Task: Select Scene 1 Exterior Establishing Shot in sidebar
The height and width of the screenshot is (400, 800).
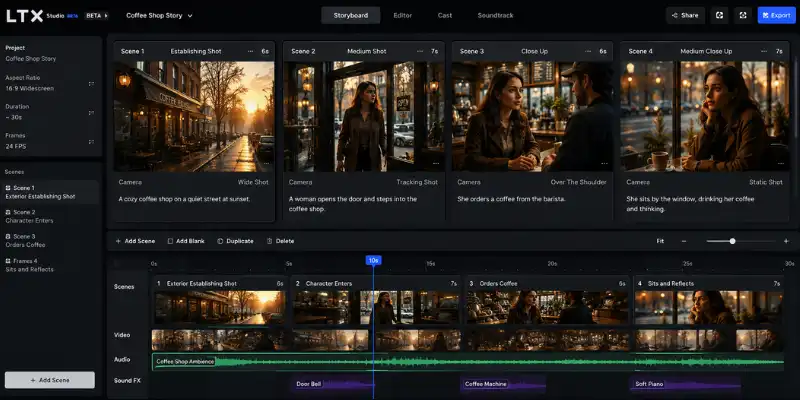Action: 50,192
